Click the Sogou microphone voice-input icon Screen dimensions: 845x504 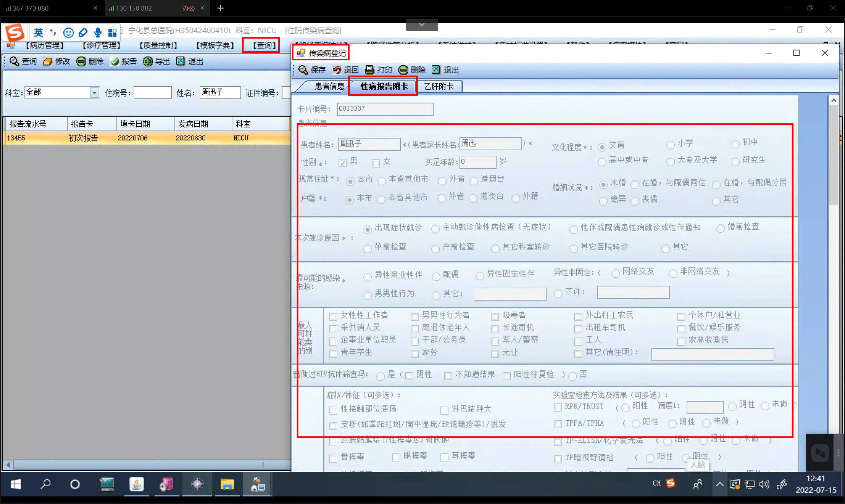(x=98, y=32)
